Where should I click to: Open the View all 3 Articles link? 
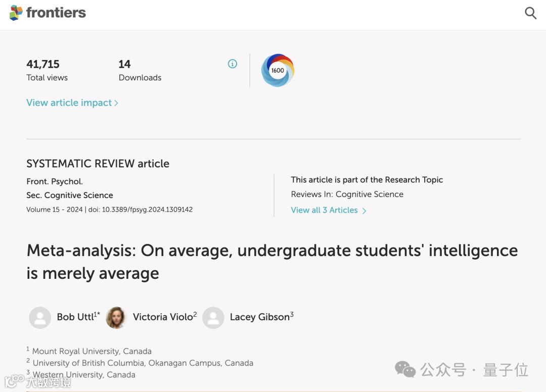tap(324, 210)
